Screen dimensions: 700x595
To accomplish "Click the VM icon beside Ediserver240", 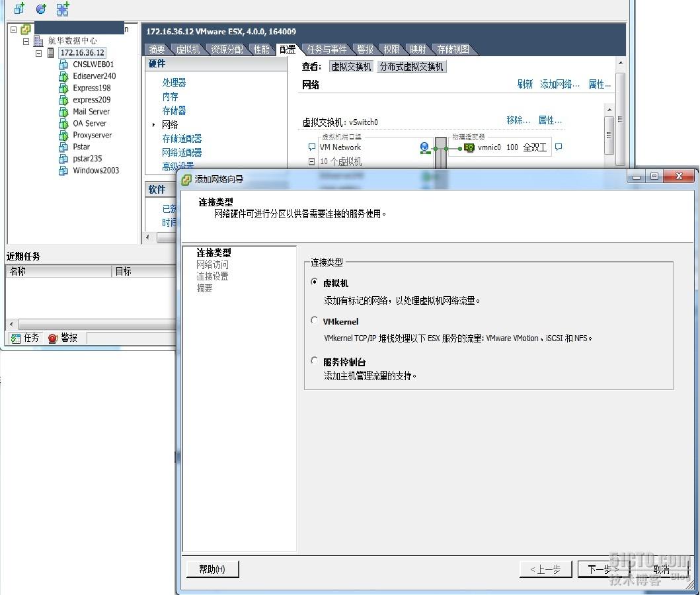I will (63, 76).
